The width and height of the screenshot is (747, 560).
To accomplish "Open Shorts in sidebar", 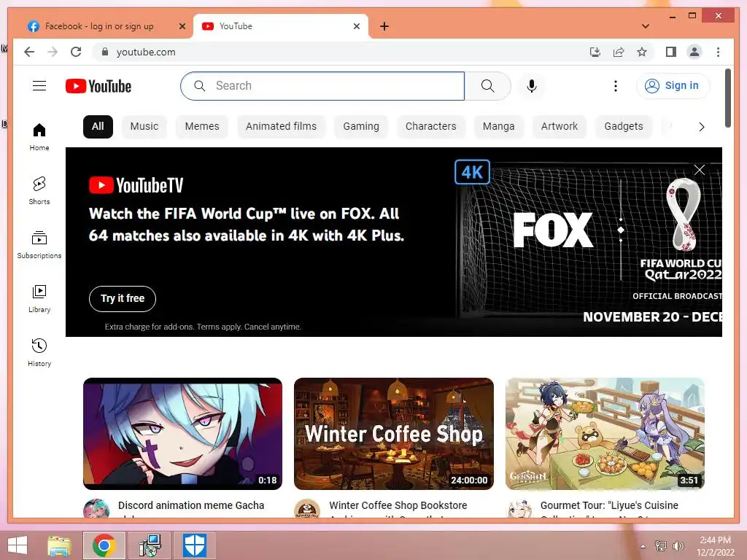I will (x=39, y=190).
